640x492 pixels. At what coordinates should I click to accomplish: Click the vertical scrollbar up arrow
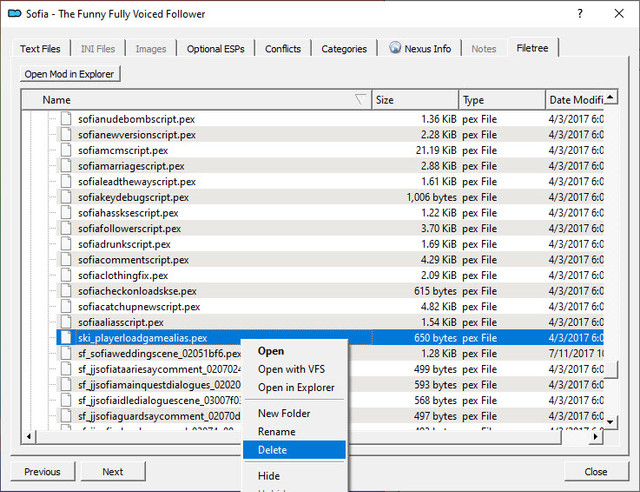(x=611, y=97)
